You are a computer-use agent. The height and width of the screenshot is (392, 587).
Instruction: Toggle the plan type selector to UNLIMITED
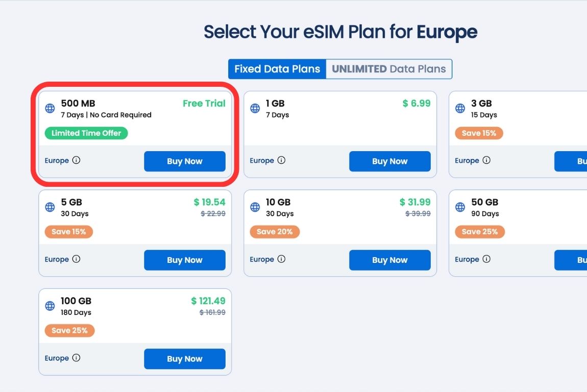tap(389, 68)
